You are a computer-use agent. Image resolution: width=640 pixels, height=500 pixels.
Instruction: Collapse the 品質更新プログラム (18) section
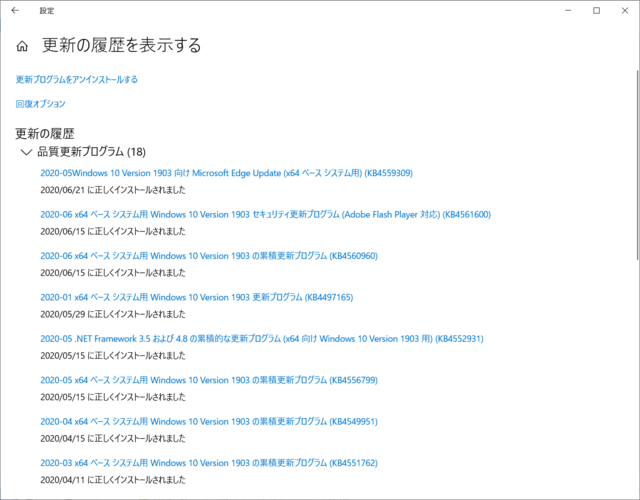[26, 152]
